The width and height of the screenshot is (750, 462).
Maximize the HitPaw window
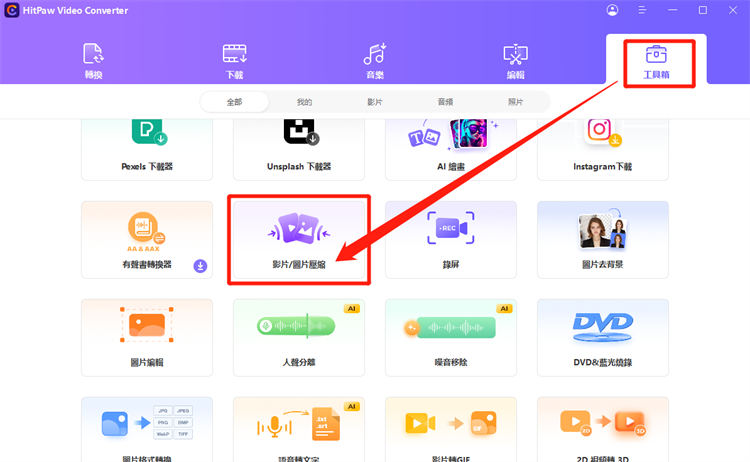[x=703, y=10]
